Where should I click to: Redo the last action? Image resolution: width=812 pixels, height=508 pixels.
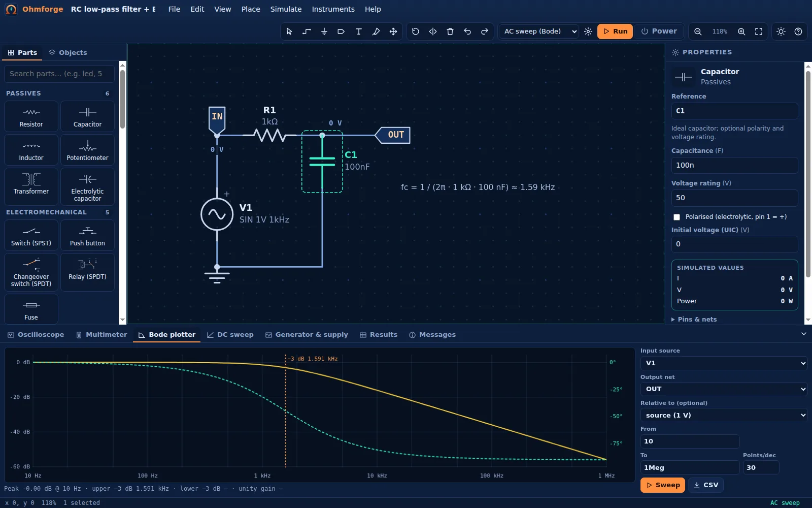(484, 31)
